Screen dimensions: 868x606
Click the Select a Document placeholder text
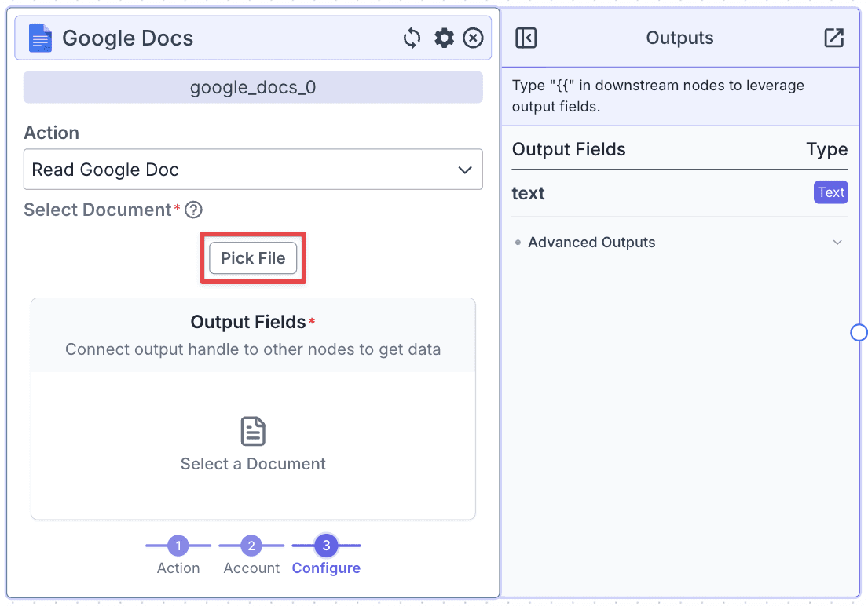coord(253,464)
